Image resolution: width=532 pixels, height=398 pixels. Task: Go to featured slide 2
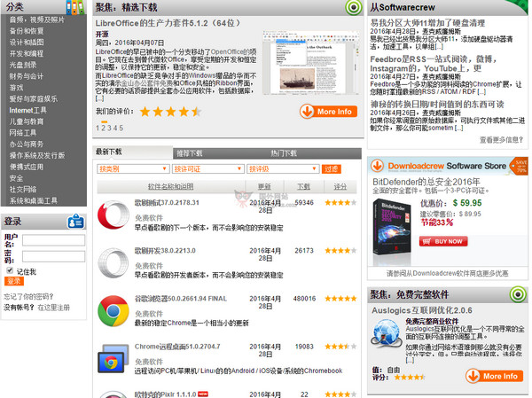[x=104, y=128]
